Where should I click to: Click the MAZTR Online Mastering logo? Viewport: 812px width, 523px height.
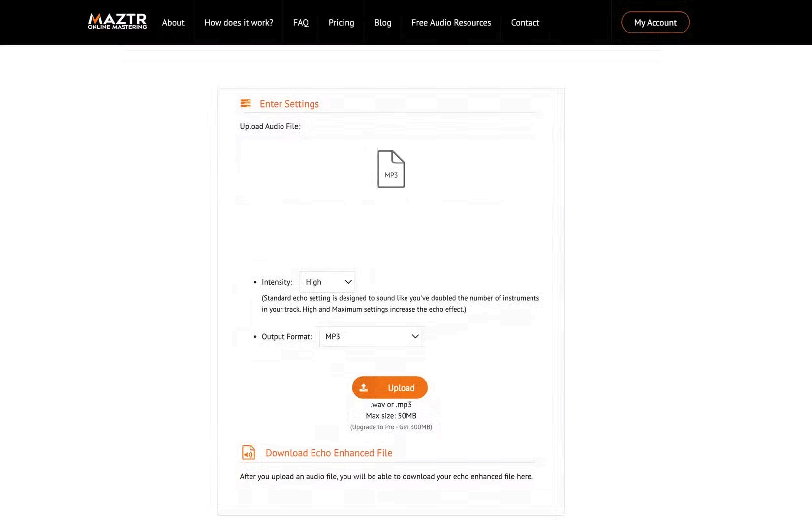(117, 21)
